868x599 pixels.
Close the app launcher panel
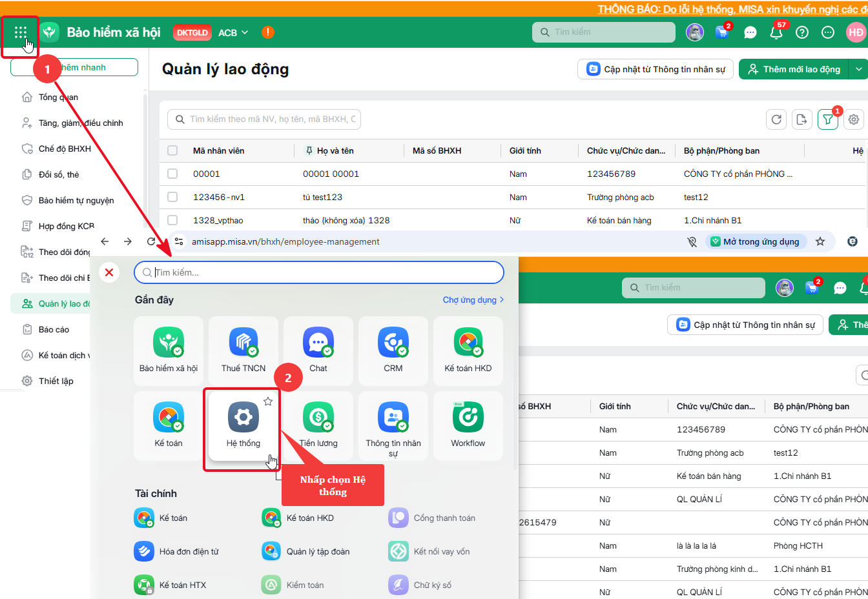coord(109,272)
